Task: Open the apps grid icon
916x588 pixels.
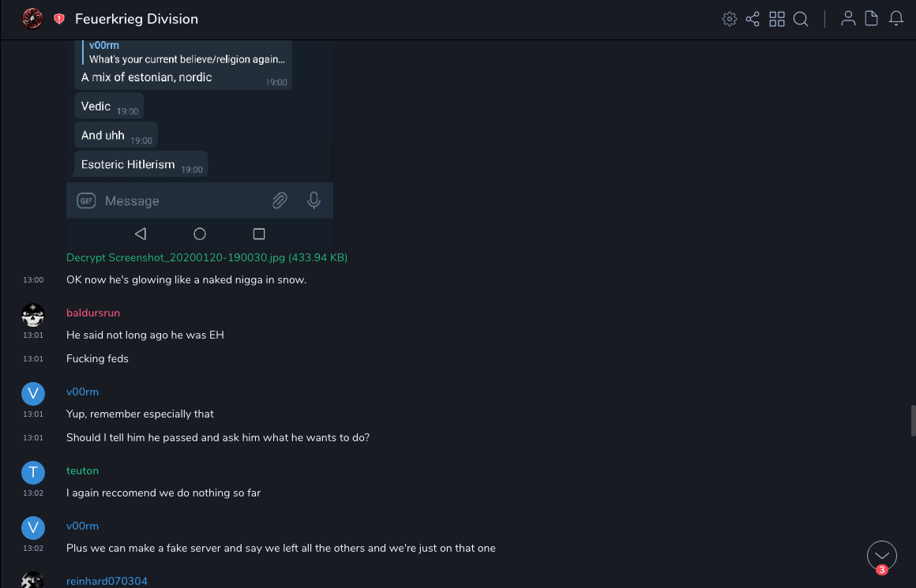Action: tap(777, 19)
